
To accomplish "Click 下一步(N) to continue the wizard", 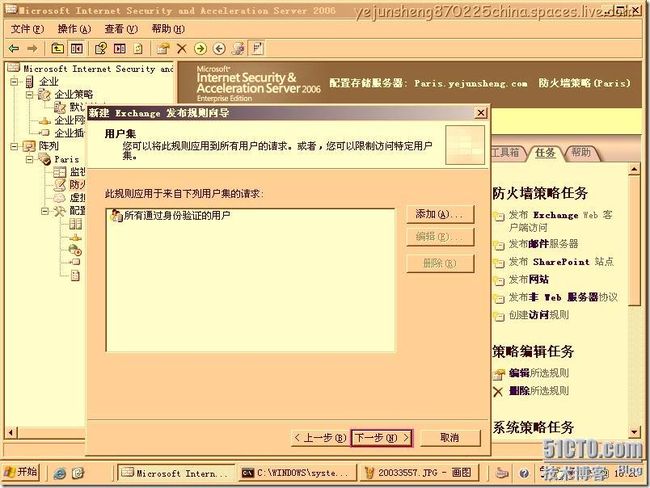I will click(x=382, y=437).
